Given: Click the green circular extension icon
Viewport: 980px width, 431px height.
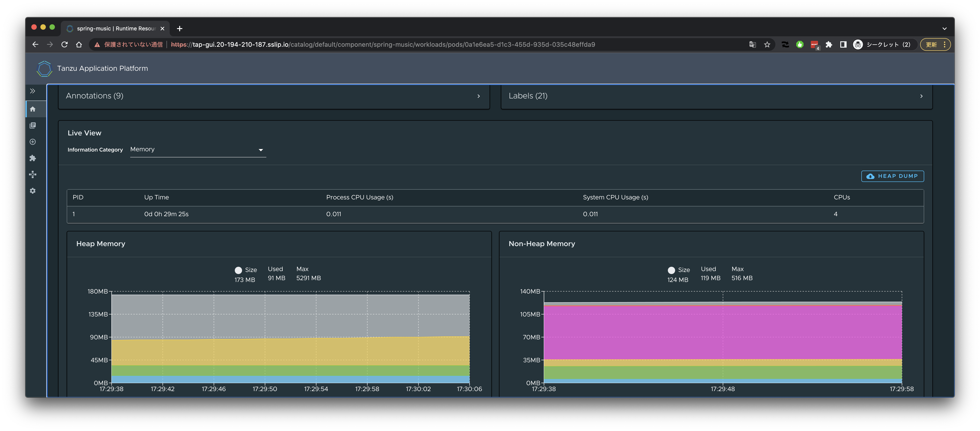Looking at the screenshot, I should click(800, 44).
